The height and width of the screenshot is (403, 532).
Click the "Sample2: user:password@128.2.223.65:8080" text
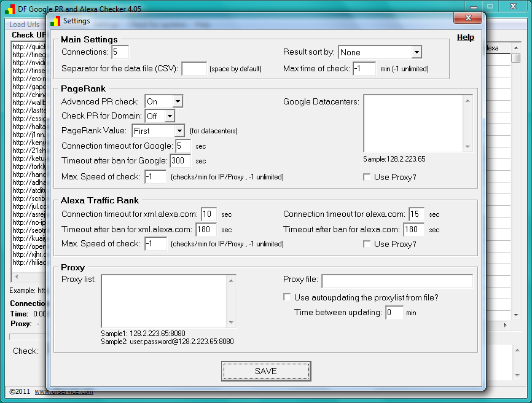pos(167,342)
